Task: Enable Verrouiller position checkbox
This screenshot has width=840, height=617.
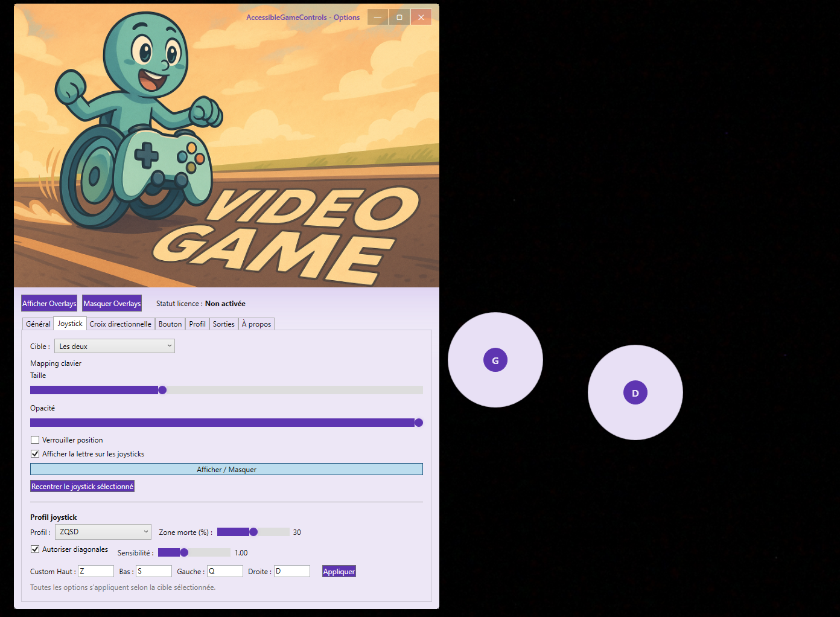Action: [35, 440]
